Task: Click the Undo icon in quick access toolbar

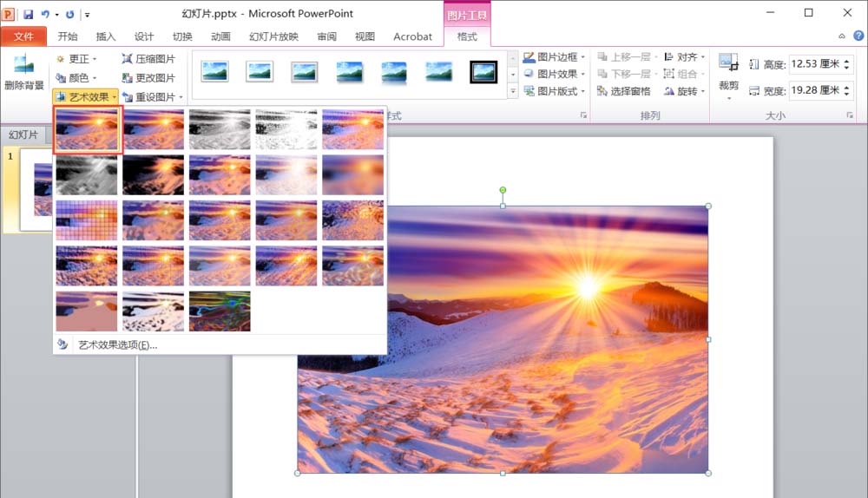Action: tap(45, 15)
